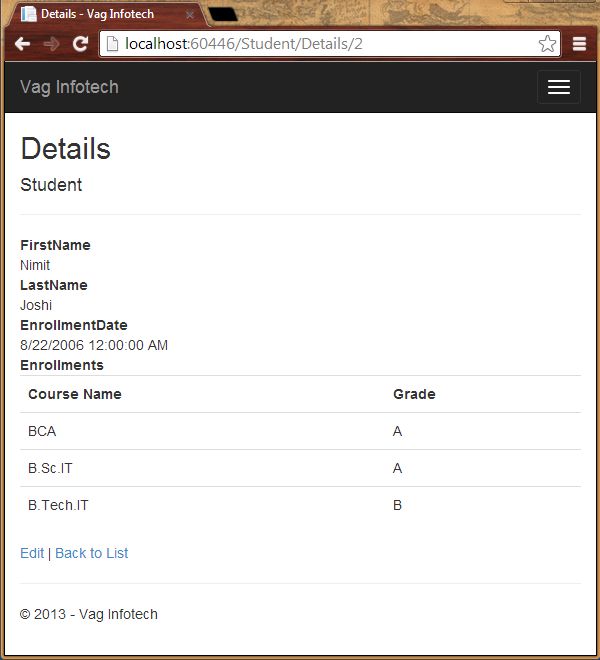This screenshot has height=660, width=600.
Task: Click the browser forward arrow
Action: (x=51, y=43)
